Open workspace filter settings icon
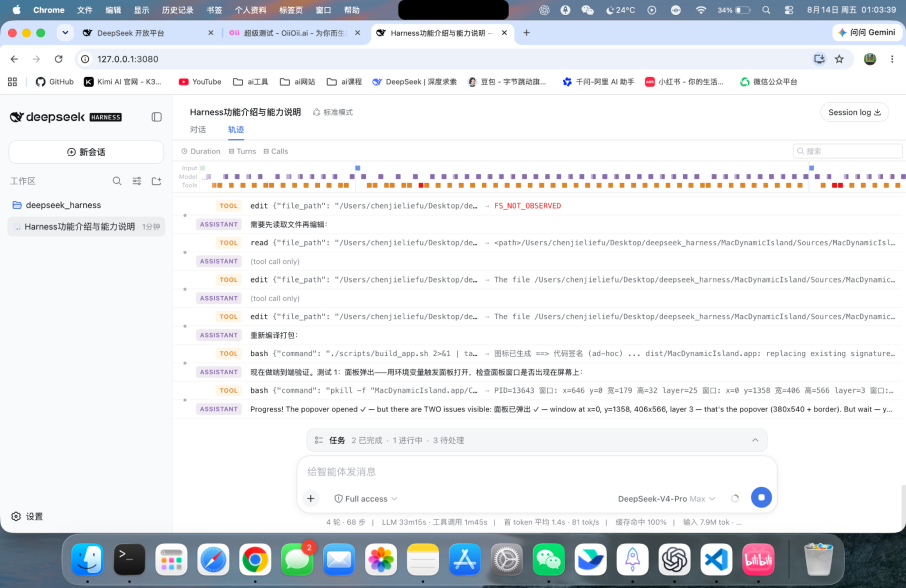The image size is (906, 588). [137, 181]
